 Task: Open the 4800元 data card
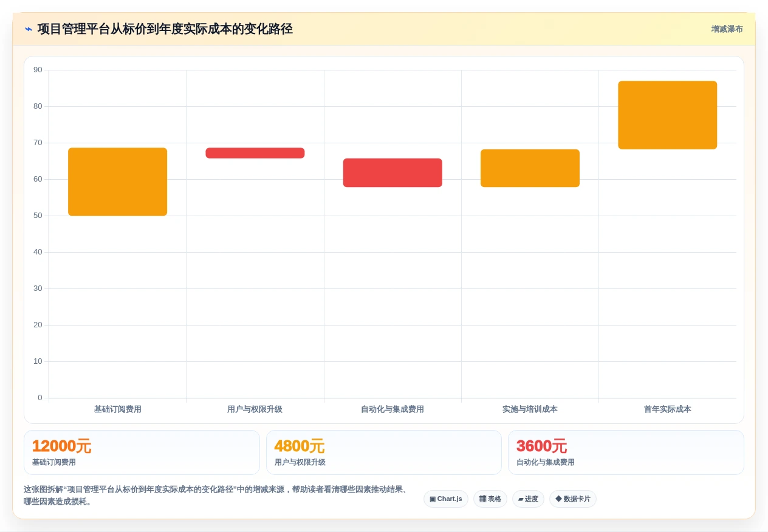(x=384, y=452)
